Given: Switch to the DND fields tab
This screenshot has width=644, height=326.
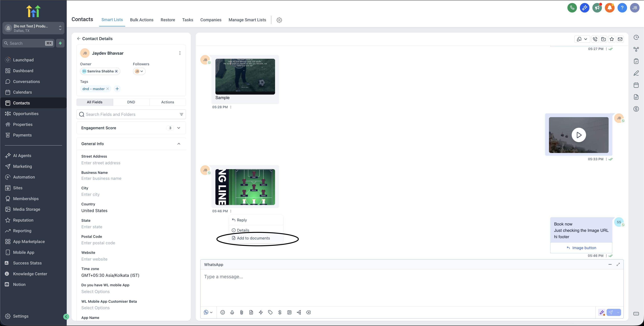Looking at the screenshot, I should pos(131,102).
